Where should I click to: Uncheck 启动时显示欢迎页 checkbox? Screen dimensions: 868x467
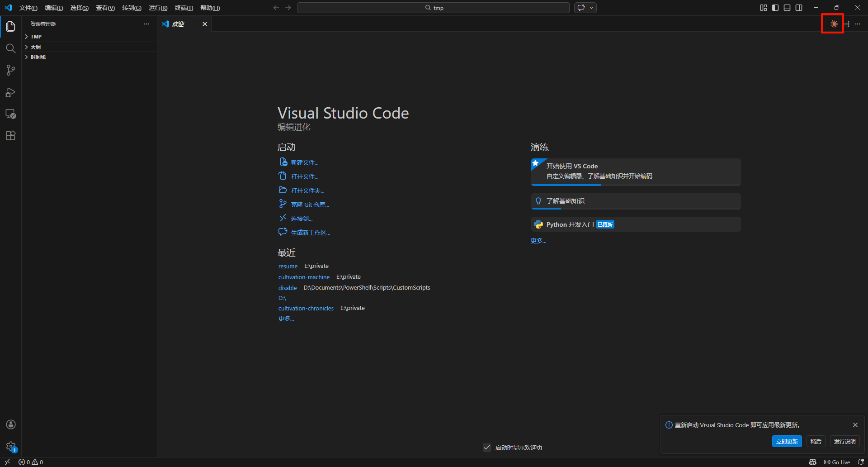tap(487, 448)
